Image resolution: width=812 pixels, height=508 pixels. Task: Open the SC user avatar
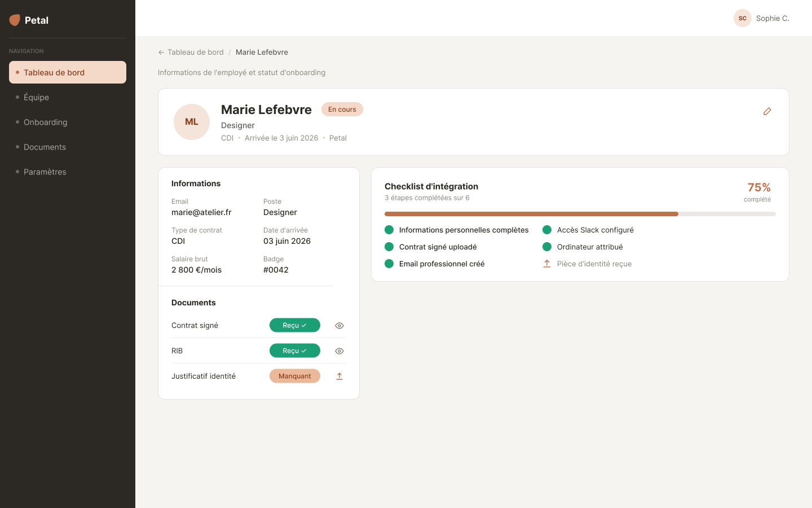[x=743, y=18]
